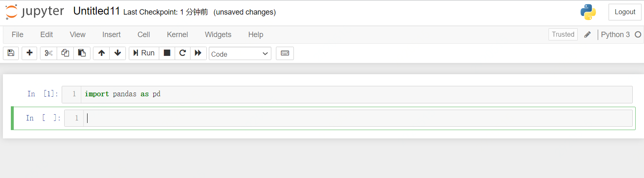Expand the Widgets menu
This screenshot has width=644, height=178.
[218, 35]
